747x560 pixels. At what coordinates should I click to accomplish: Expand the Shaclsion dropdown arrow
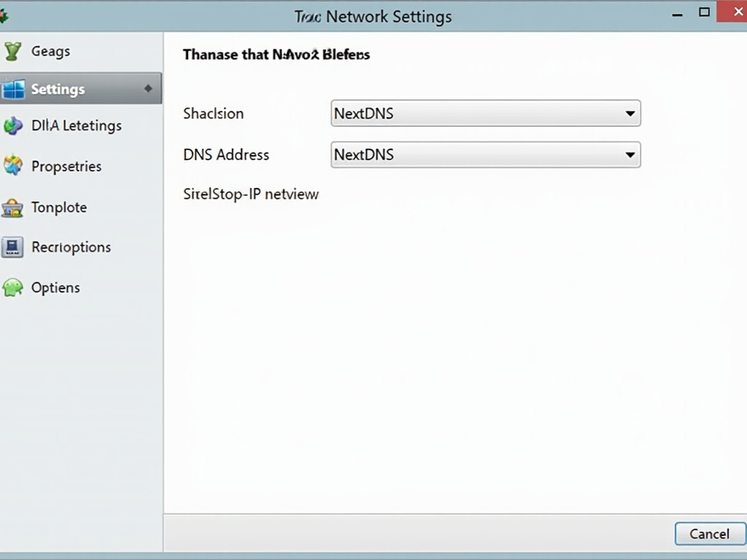pos(630,113)
